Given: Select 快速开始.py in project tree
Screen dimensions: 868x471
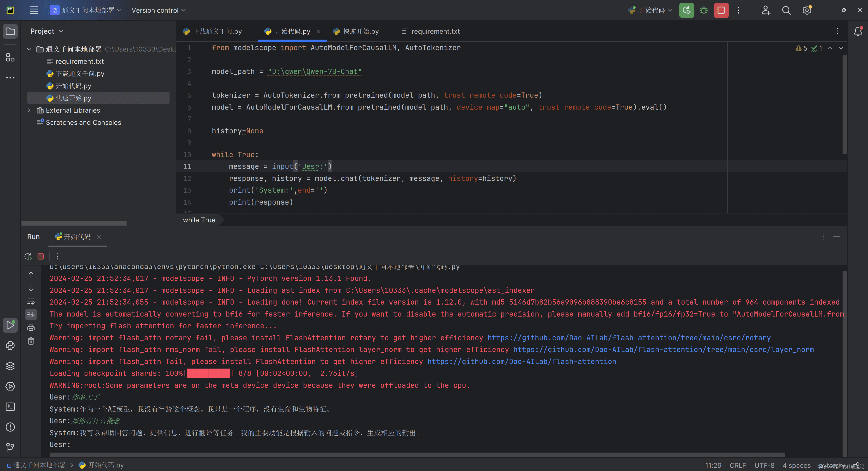Looking at the screenshot, I should (98, 98).
